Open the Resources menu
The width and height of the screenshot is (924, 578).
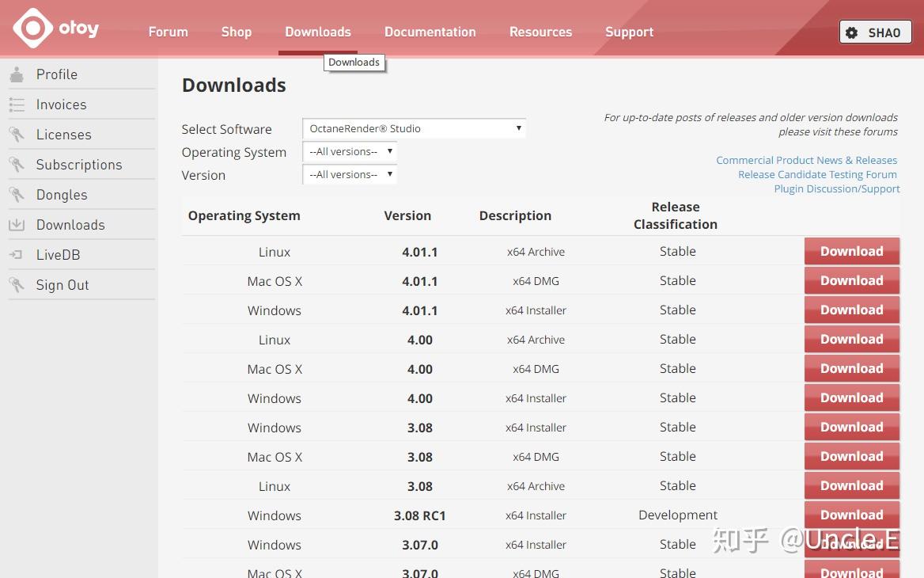tap(540, 32)
